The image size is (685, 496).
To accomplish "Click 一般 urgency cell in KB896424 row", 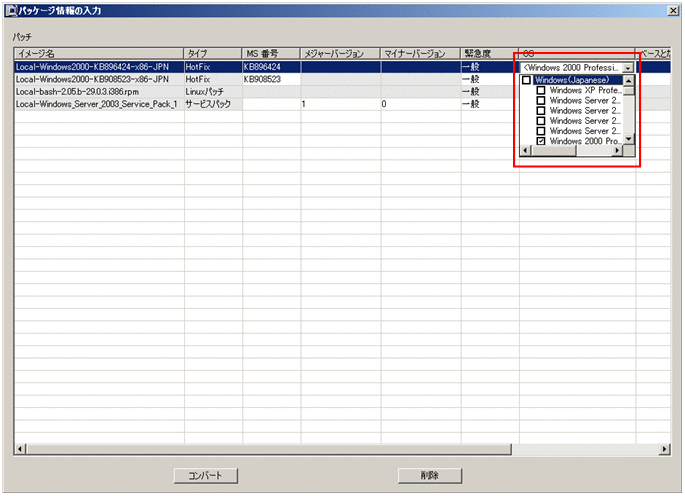I will (490, 67).
